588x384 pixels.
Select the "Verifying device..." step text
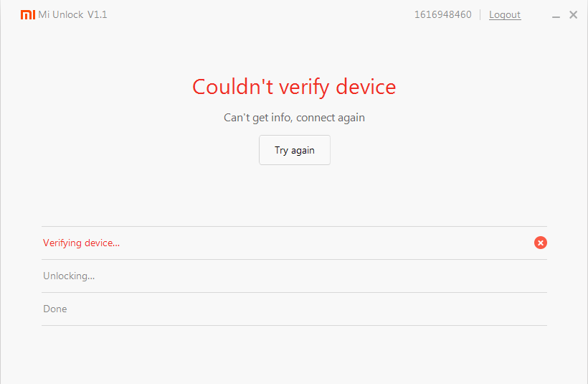click(x=81, y=243)
